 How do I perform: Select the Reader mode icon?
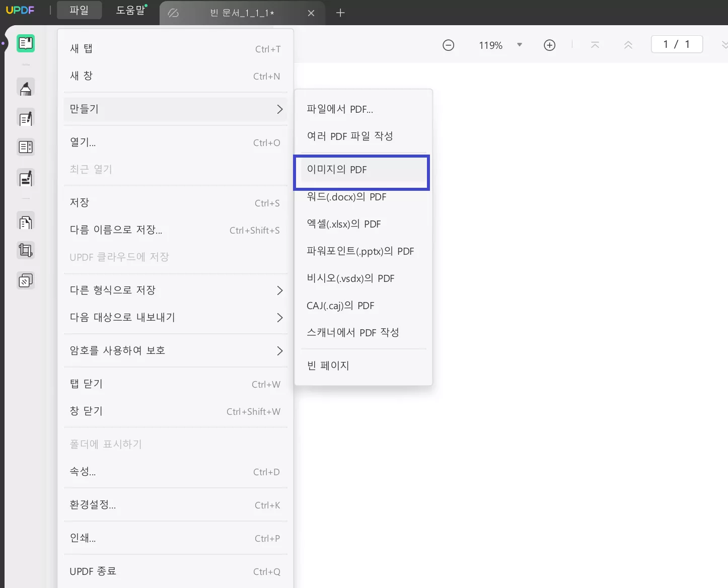[25, 43]
